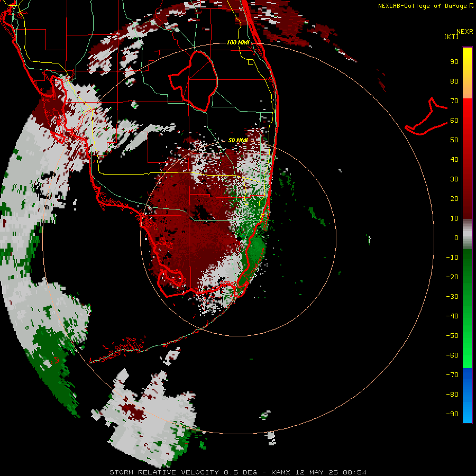The width and height of the screenshot is (476, 476).
Task: Click the NEXR label at top right
Action: 465,32
